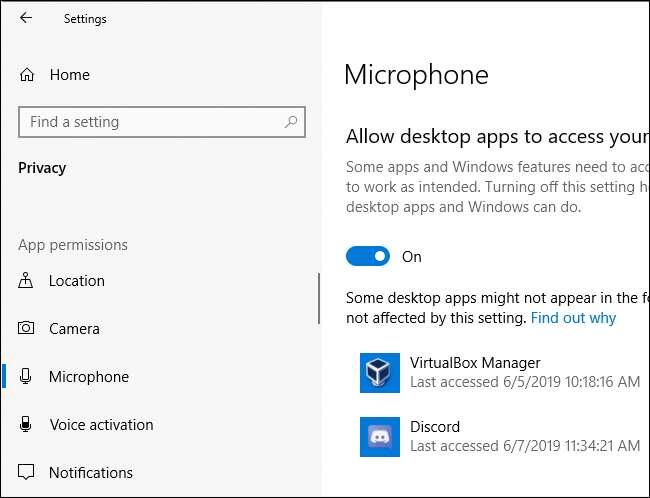Click the Discord app icon
Image resolution: width=650 pixels, height=498 pixels.
380,437
